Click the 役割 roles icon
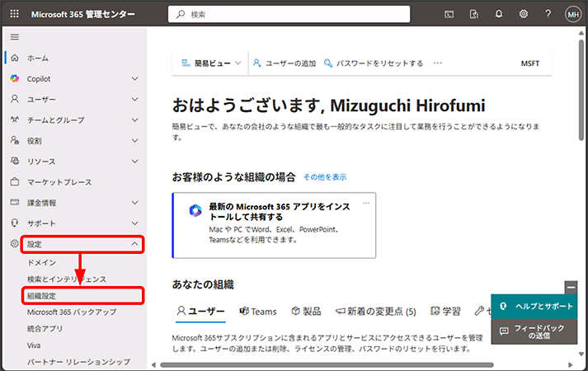The image size is (588, 371). pyautogui.click(x=15, y=140)
